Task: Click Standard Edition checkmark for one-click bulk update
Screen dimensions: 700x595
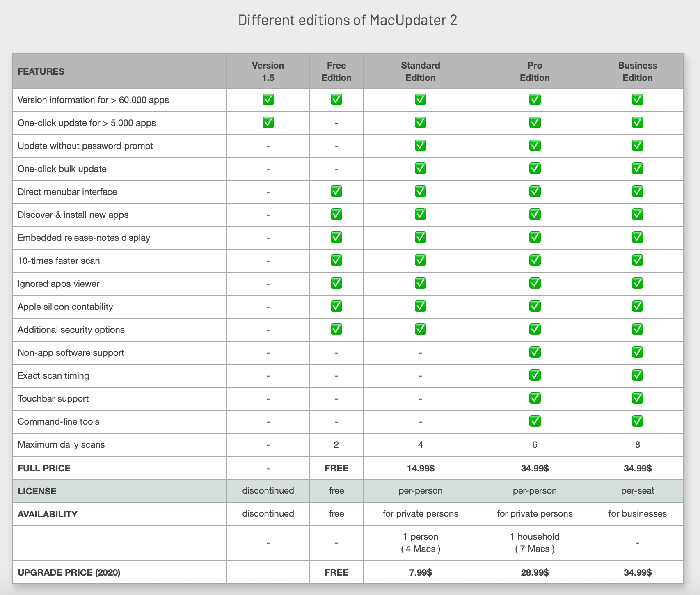Action: [x=421, y=169]
